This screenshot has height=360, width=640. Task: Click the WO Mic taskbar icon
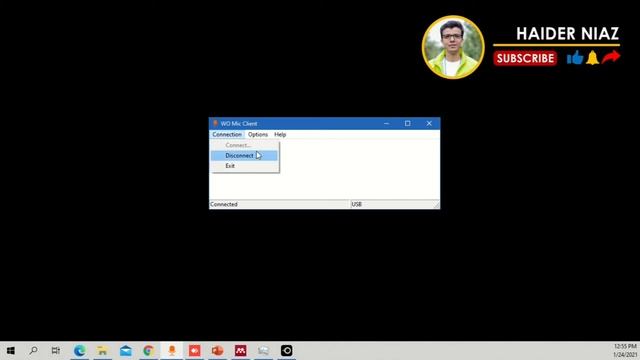(171, 351)
